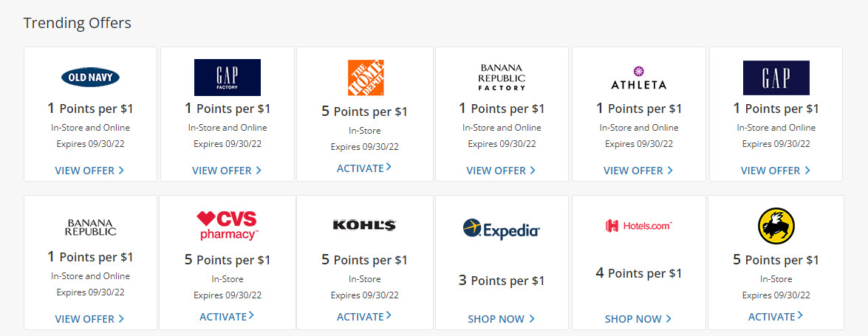Open the Kohl's offer card
Screen dimensions: 868x336
pos(365,262)
